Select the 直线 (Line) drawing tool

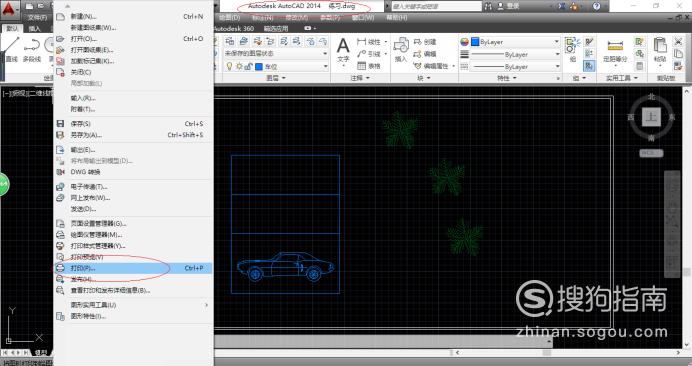pyautogui.click(x=11, y=49)
